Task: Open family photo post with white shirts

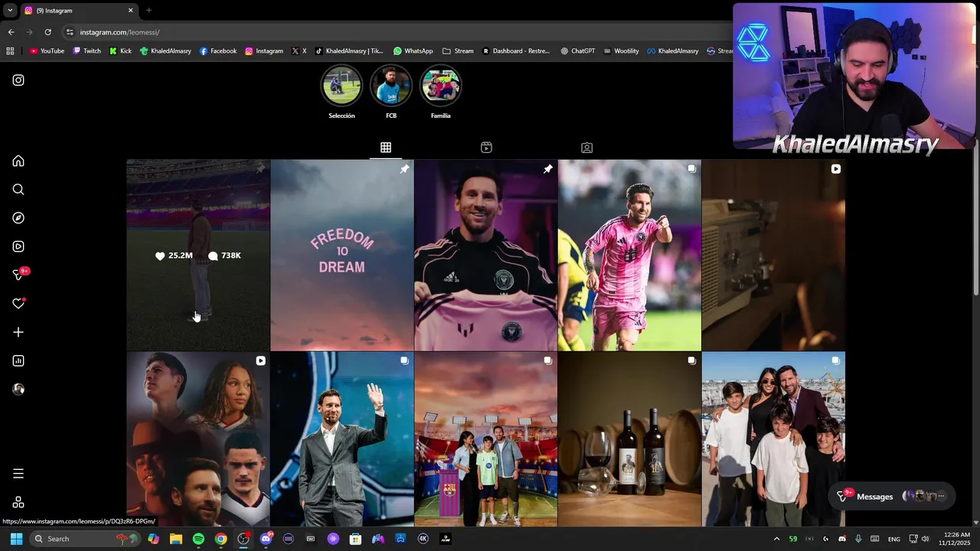Action: 773,439
